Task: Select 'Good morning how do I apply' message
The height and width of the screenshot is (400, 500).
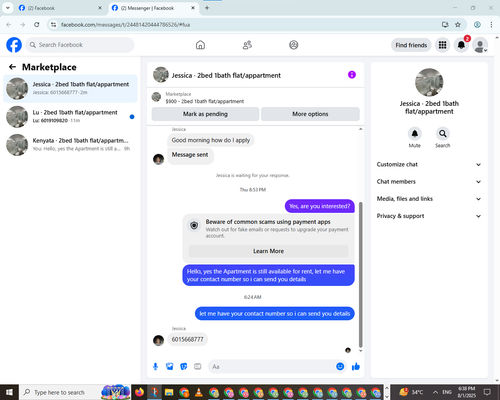Action: click(211, 140)
